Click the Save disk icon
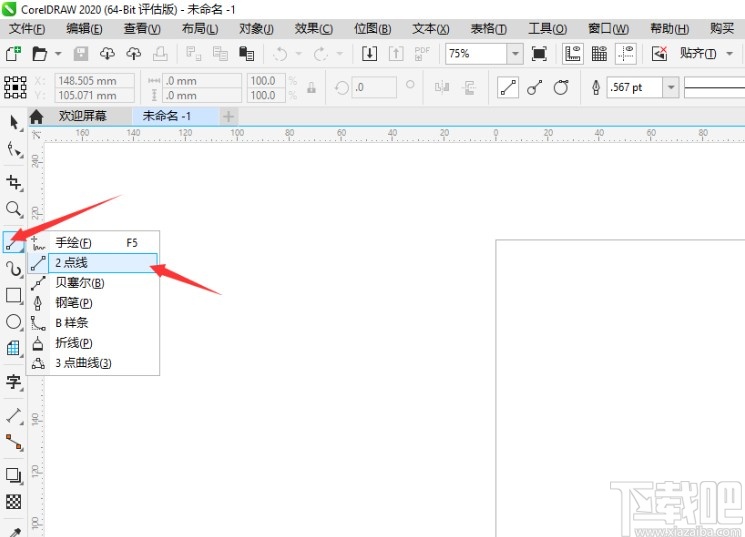 81,53
